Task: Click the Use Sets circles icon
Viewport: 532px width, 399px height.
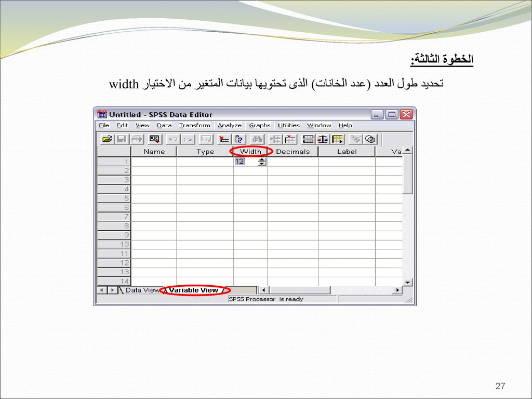Action: (370, 139)
